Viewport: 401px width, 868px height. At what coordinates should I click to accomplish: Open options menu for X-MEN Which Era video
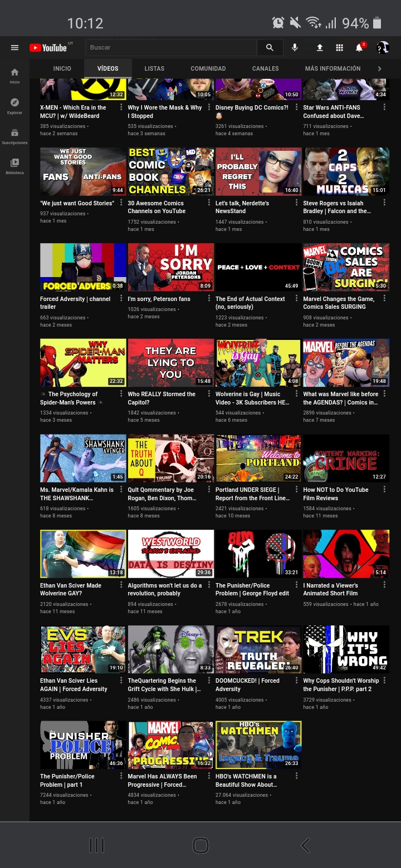(x=121, y=107)
